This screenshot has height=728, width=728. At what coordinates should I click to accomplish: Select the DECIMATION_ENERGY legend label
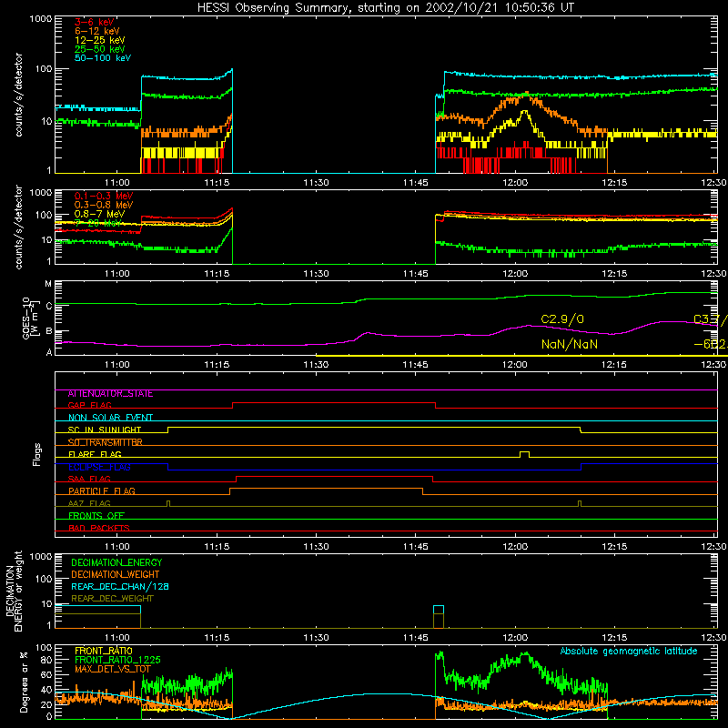point(116,562)
